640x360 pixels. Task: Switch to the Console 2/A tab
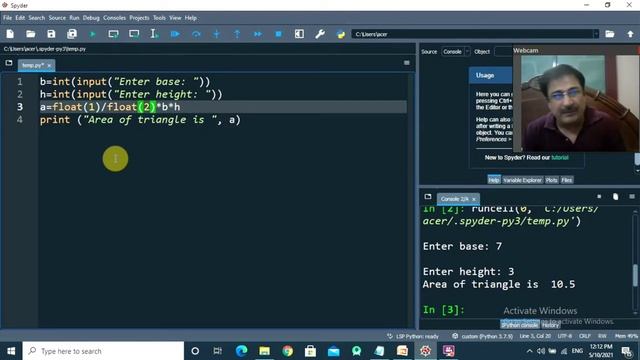[454, 199]
